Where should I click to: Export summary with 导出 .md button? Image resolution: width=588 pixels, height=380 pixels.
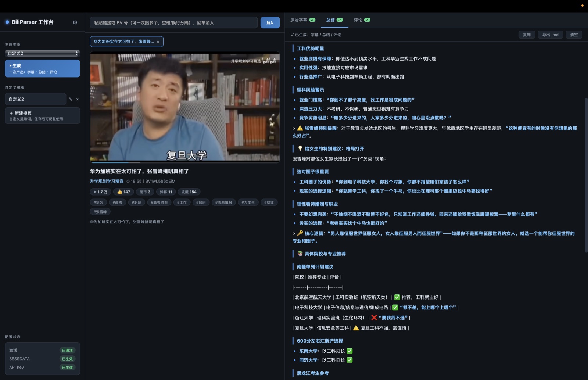550,35
